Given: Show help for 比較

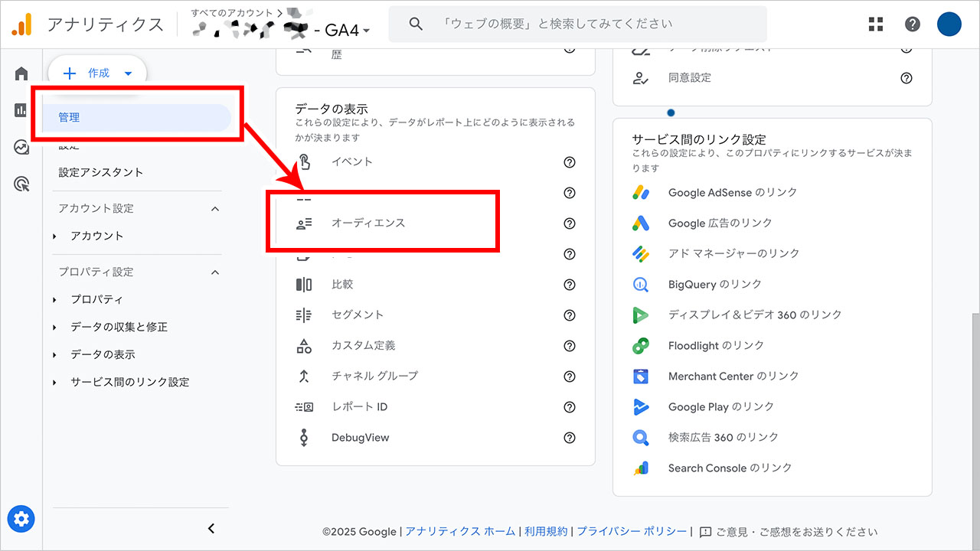Looking at the screenshot, I should [x=570, y=285].
